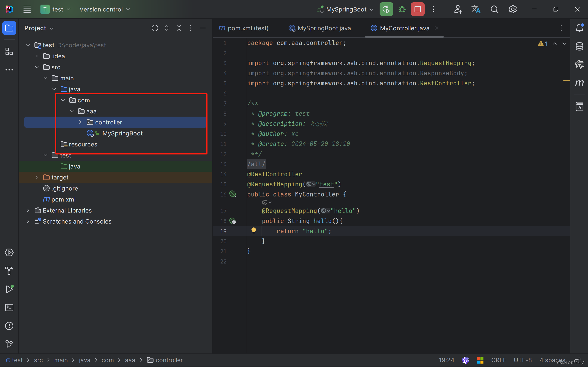Show notifications via the bell icon
The width and height of the screenshot is (588, 367).
579,28
